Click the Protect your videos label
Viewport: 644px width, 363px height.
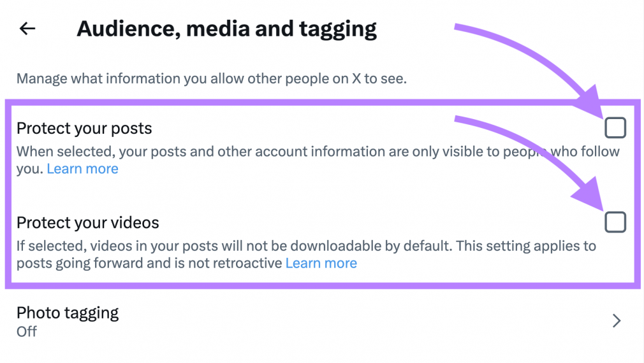[87, 223]
